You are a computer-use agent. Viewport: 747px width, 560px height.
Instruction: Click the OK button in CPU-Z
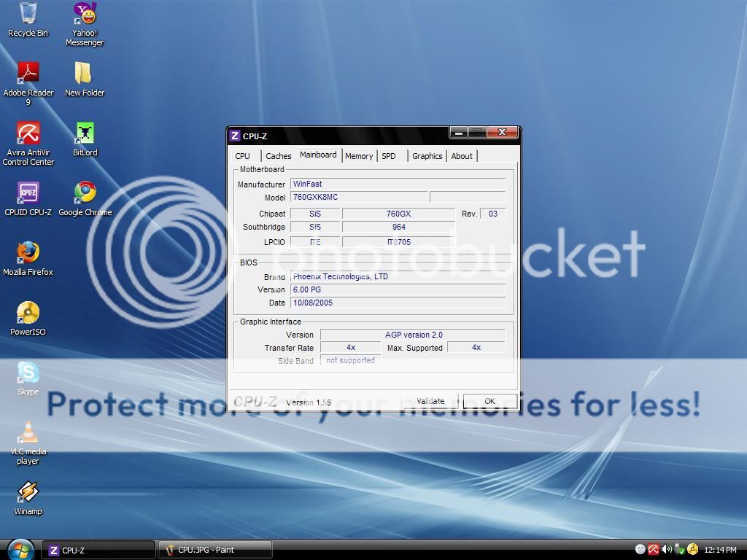pyautogui.click(x=489, y=401)
